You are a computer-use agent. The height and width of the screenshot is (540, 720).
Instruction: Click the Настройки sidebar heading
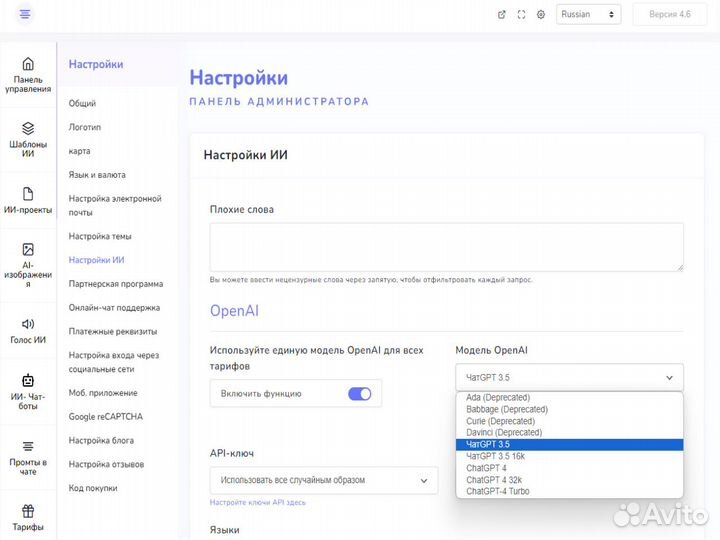pos(96,64)
